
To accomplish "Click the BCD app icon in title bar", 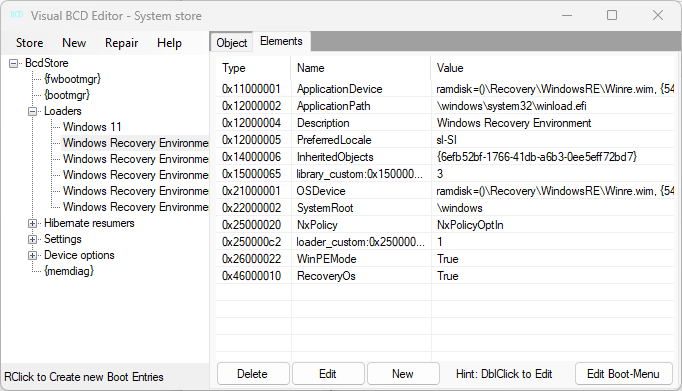I will coord(16,15).
